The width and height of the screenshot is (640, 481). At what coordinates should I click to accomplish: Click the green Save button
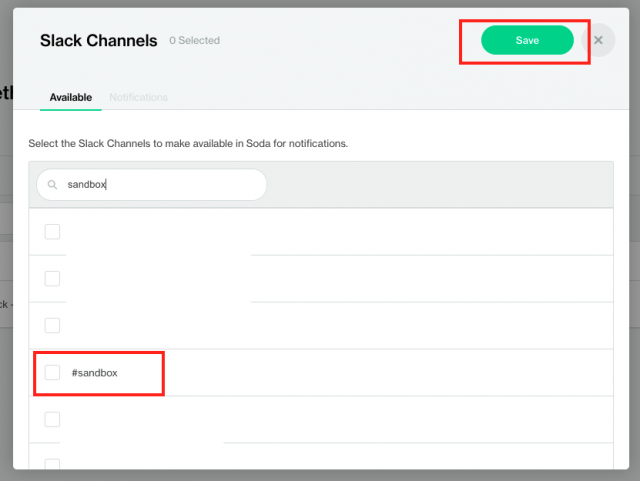[527, 40]
